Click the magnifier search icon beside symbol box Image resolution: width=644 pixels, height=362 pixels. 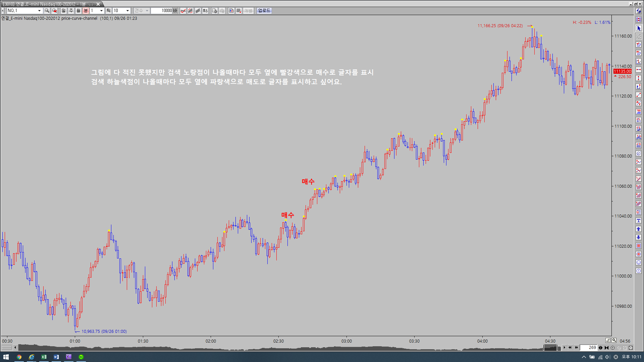point(47,11)
